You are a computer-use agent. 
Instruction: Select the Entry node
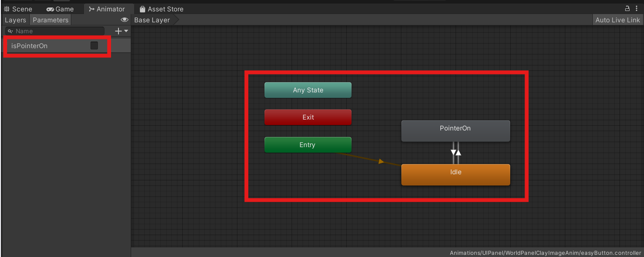(308, 145)
